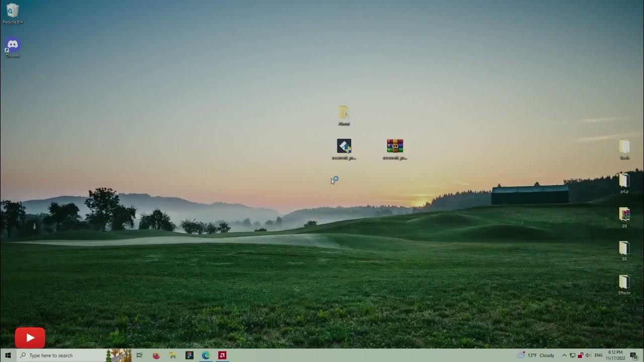
Task: Open the volume speaker tray icon
Action: point(588,355)
